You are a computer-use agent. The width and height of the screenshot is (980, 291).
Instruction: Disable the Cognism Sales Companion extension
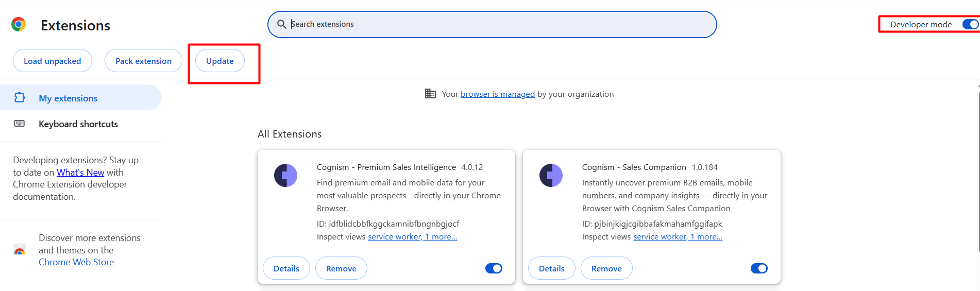(x=759, y=268)
